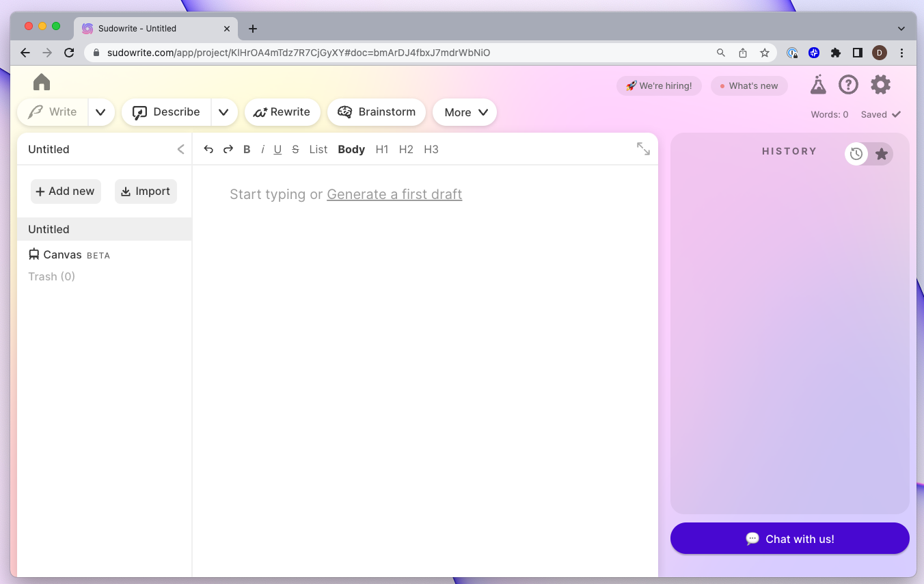Click the Describe button

[x=166, y=112]
